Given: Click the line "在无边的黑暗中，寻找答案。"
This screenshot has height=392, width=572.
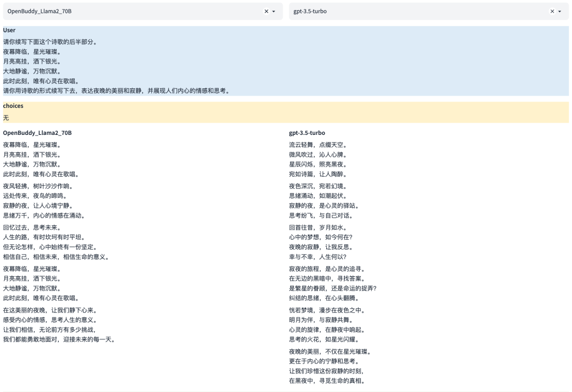Looking at the screenshot, I should click(328, 279).
